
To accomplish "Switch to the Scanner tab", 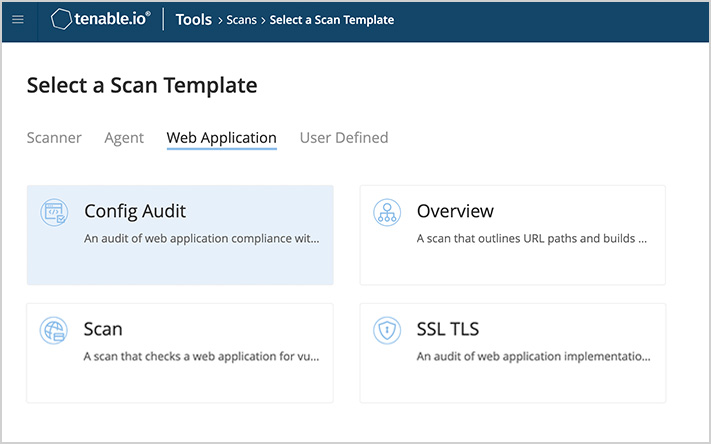I will click(x=54, y=138).
